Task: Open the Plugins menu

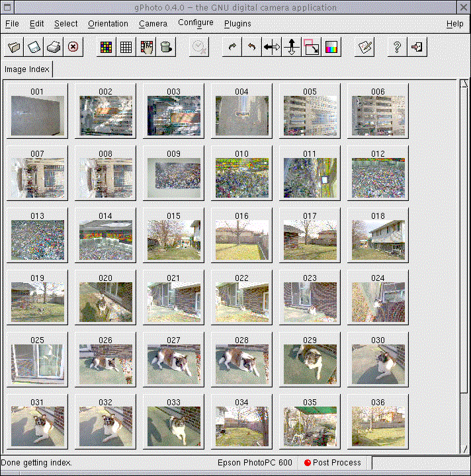Action: (x=237, y=24)
